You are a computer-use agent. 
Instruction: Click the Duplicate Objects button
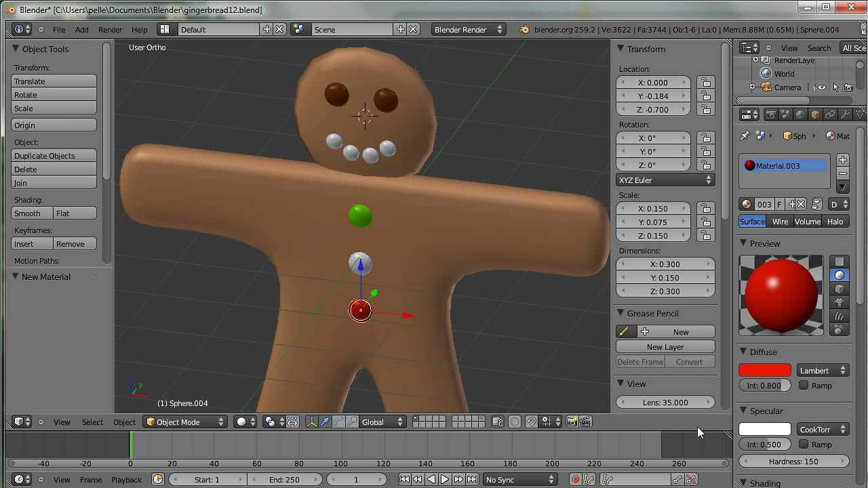(x=54, y=156)
